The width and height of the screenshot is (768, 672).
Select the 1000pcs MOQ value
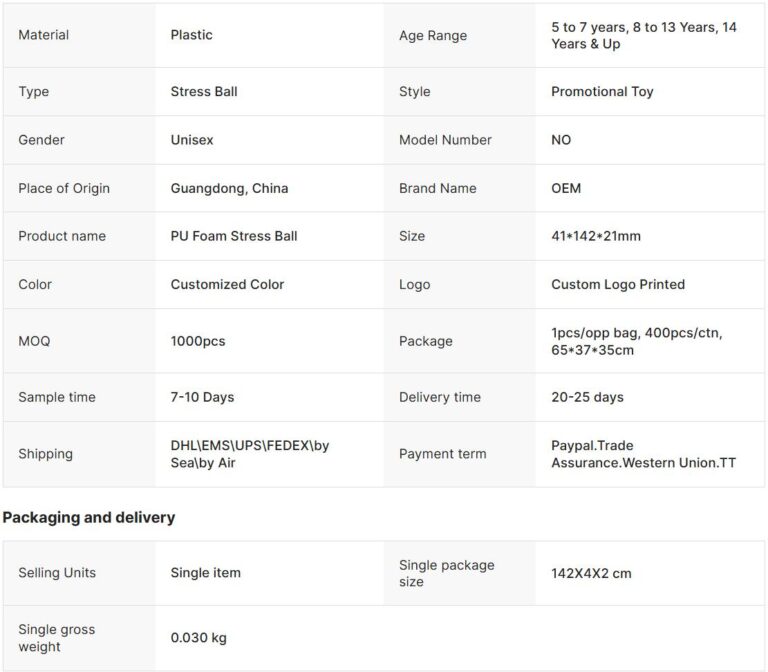tap(198, 341)
